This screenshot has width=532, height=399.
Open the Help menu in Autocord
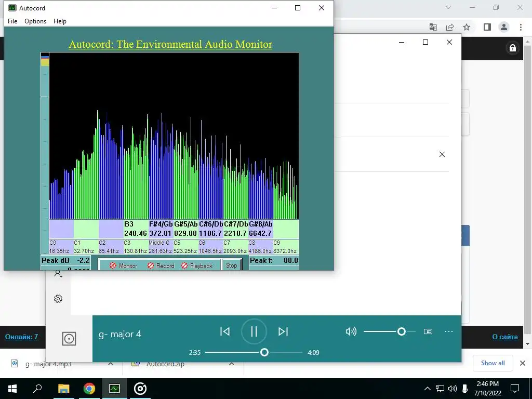(60, 21)
